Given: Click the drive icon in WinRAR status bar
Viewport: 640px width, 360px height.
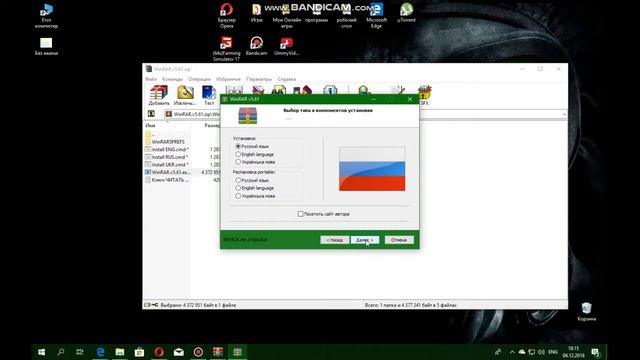Looking at the screenshot, I should coord(148,305).
